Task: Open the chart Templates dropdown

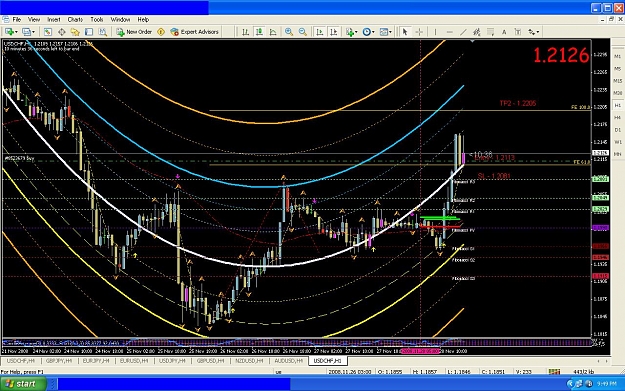Action: 385,32
